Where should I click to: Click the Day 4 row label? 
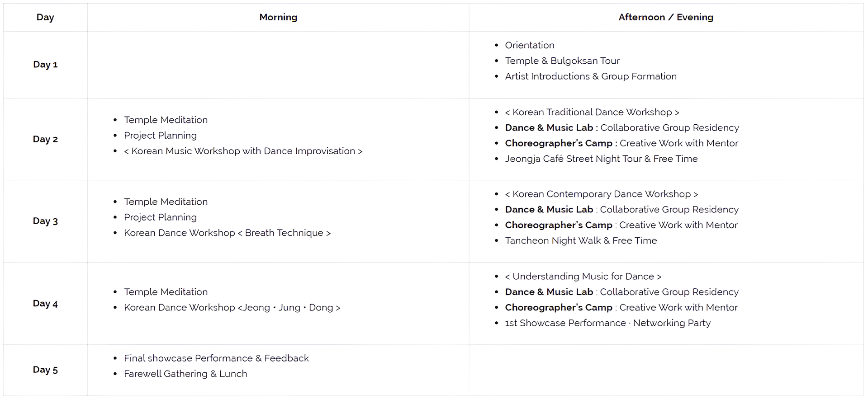45,303
